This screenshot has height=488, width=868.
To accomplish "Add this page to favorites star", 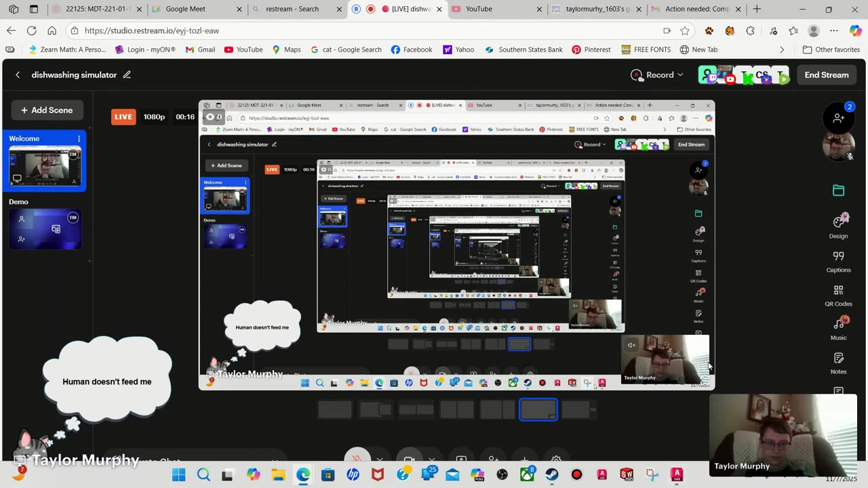I will 685,30.
